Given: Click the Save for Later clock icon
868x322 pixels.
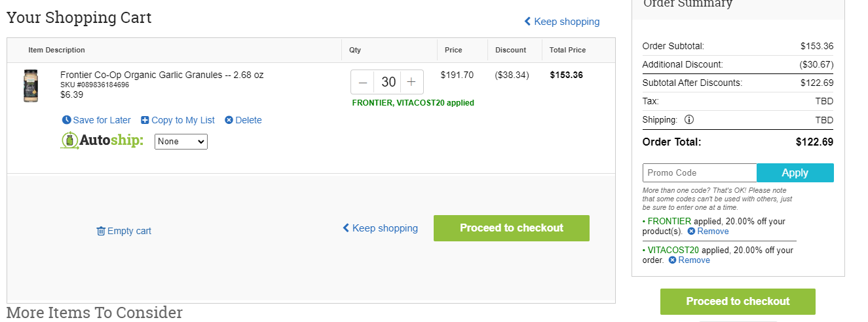Looking at the screenshot, I should (x=66, y=120).
